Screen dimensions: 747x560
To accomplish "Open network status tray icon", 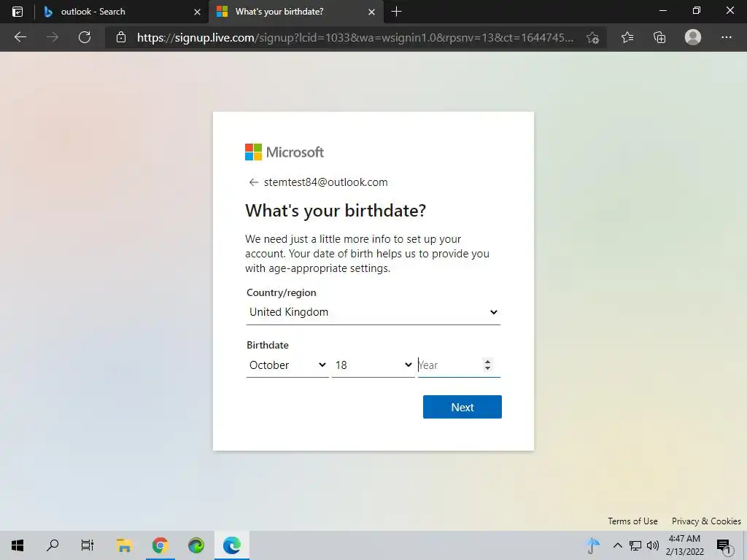I will tap(635, 545).
